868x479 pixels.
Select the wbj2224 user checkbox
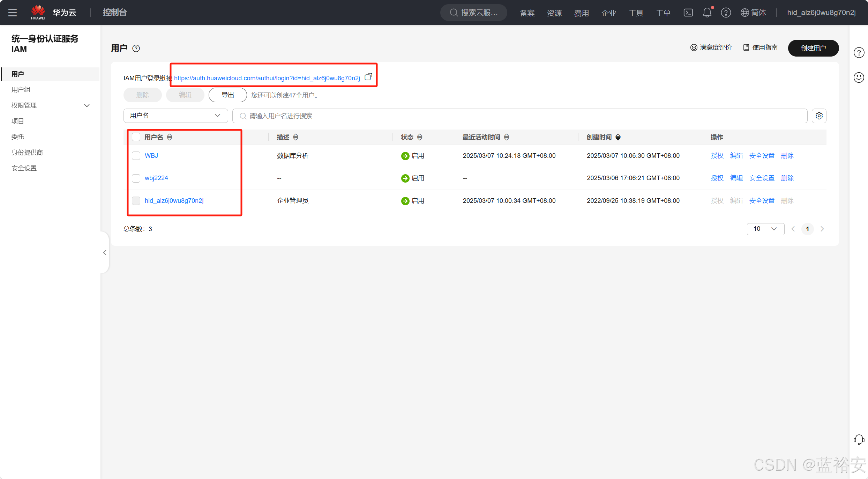coord(136,178)
